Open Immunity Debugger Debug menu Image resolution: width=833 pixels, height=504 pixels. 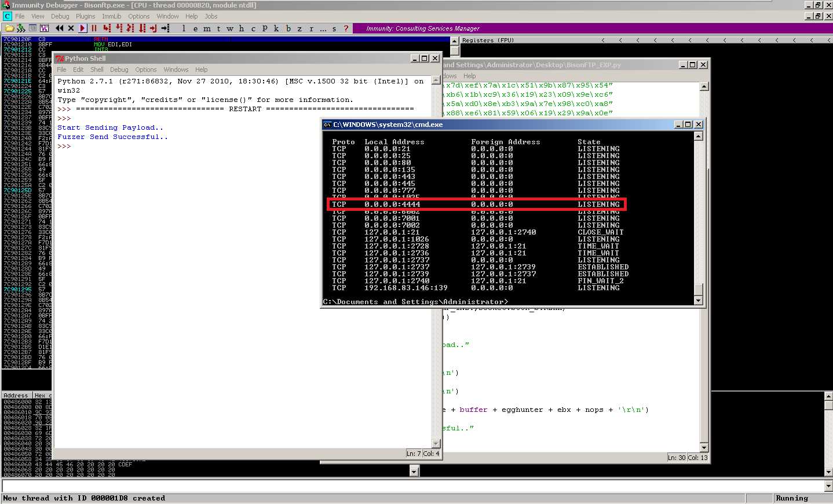(x=60, y=16)
